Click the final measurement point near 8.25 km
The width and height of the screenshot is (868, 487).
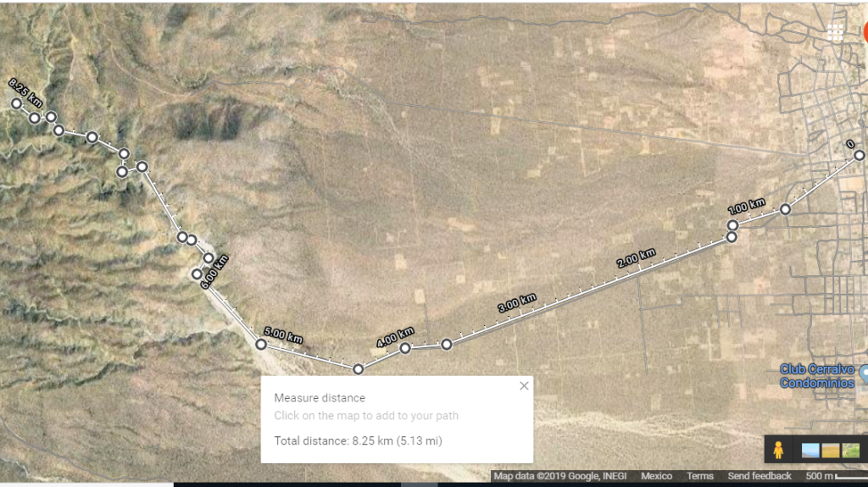[x=16, y=103]
